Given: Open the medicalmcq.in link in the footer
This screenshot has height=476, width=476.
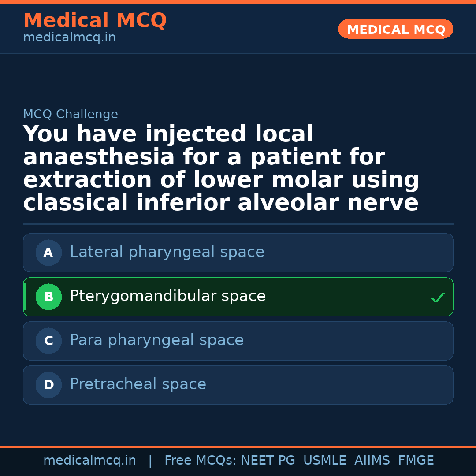Looking at the screenshot, I should coord(89,461).
